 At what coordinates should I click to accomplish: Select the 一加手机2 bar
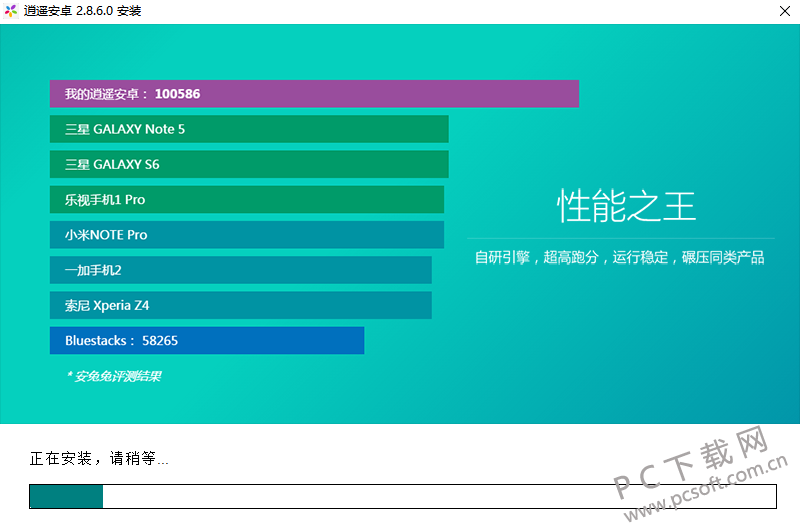(x=241, y=270)
